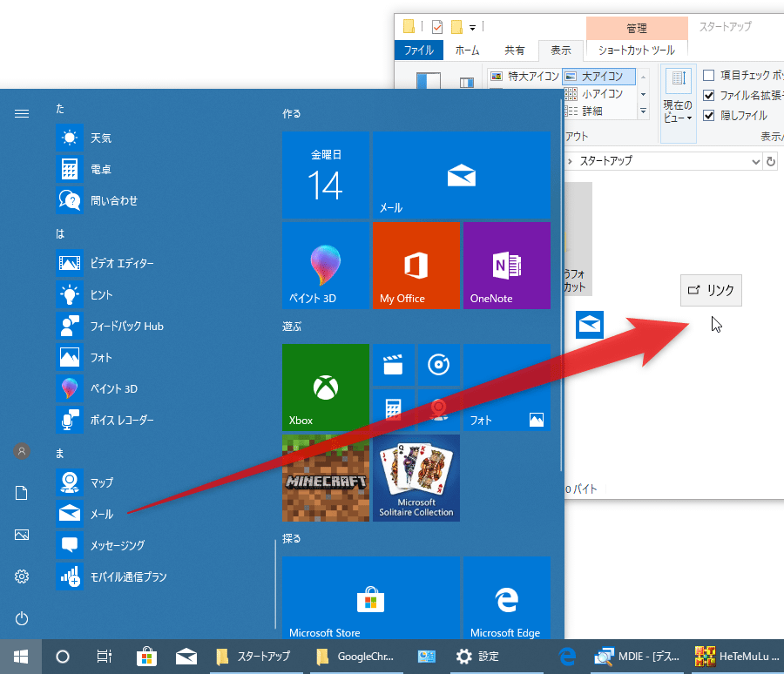Image resolution: width=784 pixels, height=674 pixels.
Task: Open Pictures from Start sidebar
Action: pos(22,535)
